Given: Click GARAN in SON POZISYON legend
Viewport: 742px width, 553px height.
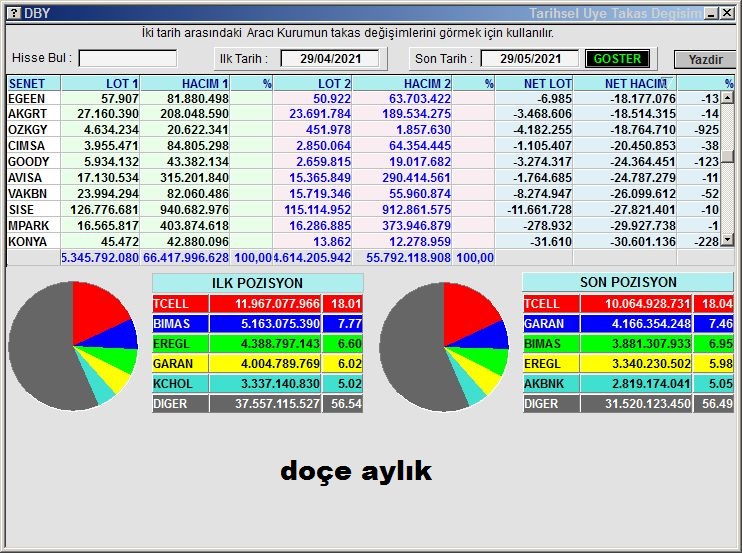Looking at the screenshot, I should (551, 324).
